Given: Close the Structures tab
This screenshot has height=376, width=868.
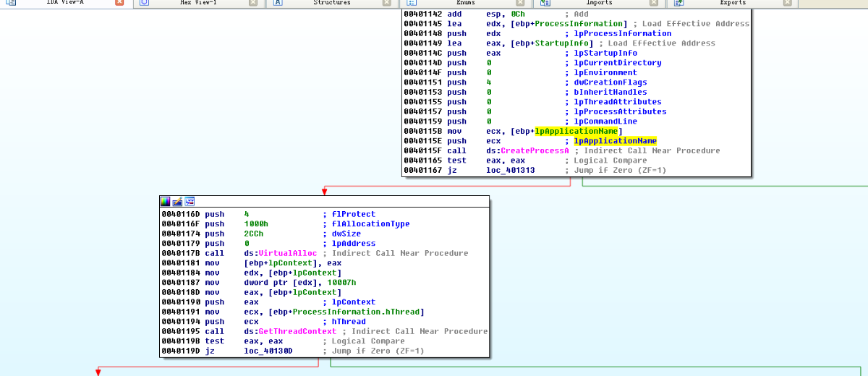Looking at the screenshot, I should pyautogui.click(x=386, y=3).
